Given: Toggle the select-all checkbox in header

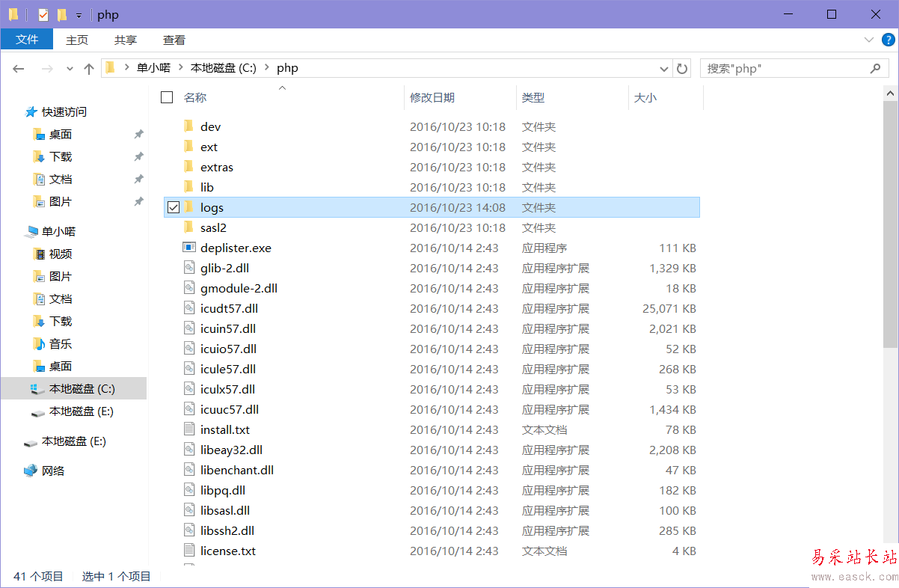Looking at the screenshot, I should tap(167, 97).
